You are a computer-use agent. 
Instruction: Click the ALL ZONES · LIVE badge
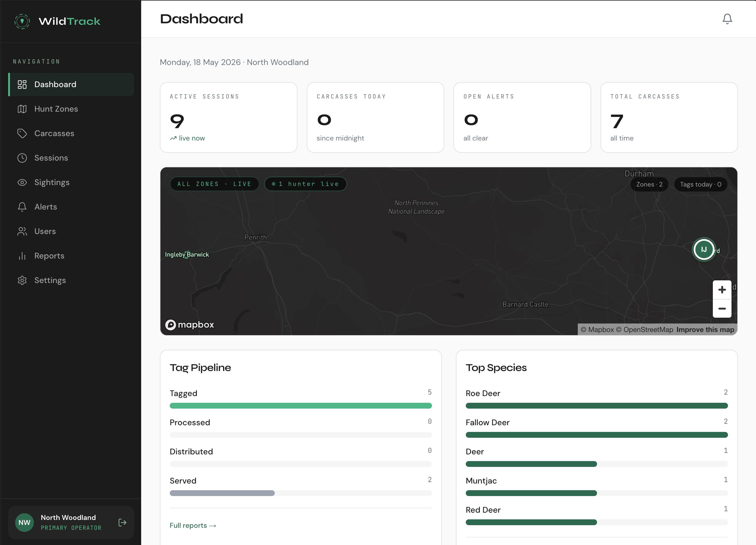pos(214,184)
